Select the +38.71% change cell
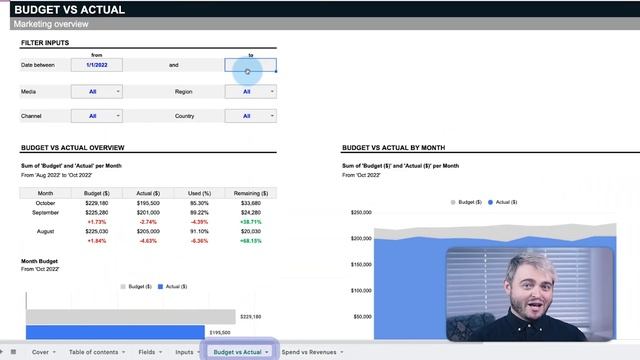 251,222
